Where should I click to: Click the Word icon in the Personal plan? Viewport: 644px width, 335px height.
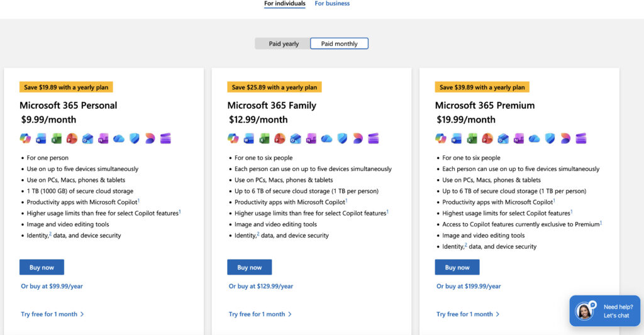pos(41,138)
